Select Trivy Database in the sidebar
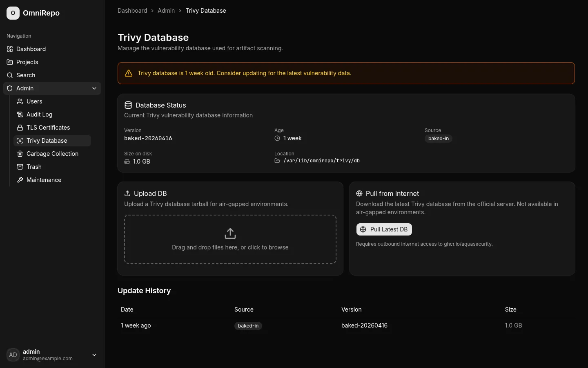This screenshot has height=368, width=588. coord(52,141)
